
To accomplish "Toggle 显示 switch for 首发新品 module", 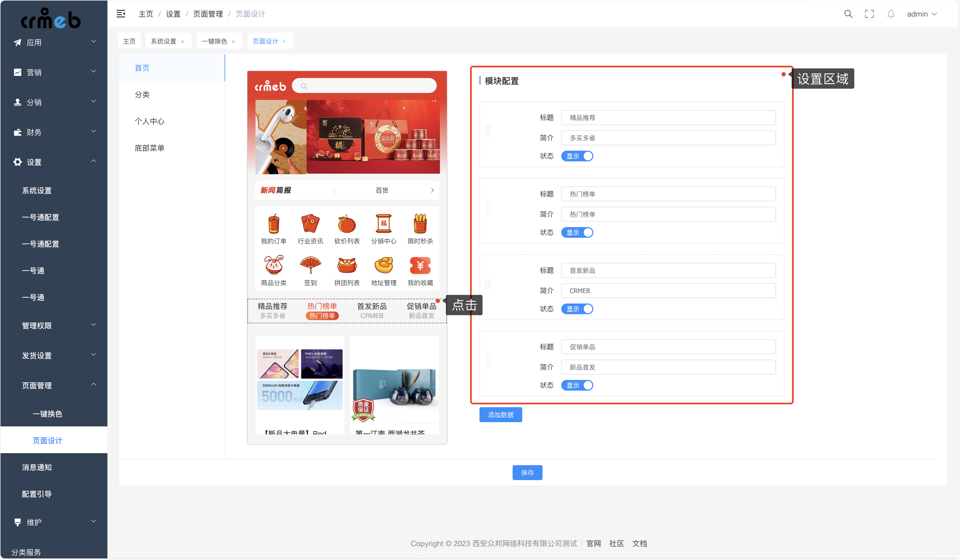I will pos(577,309).
